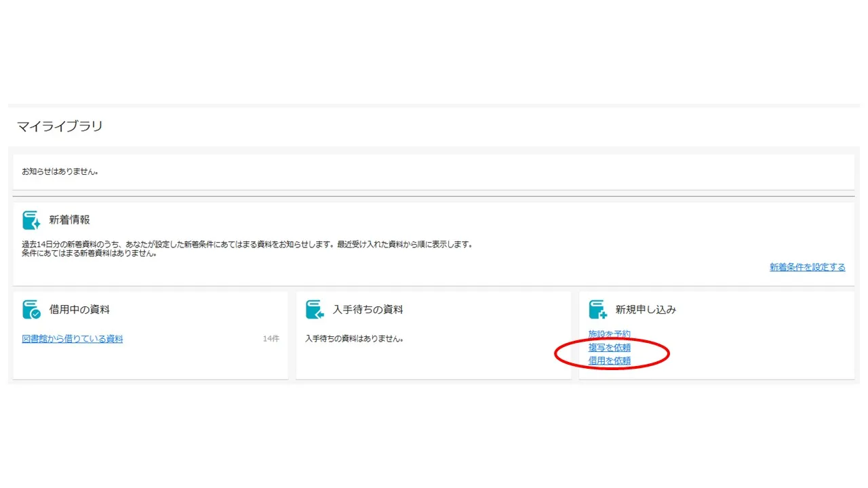Viewport: 868px width, 488px height.
Task: Select the 複写を依頼 link
Action: point(609,348)
